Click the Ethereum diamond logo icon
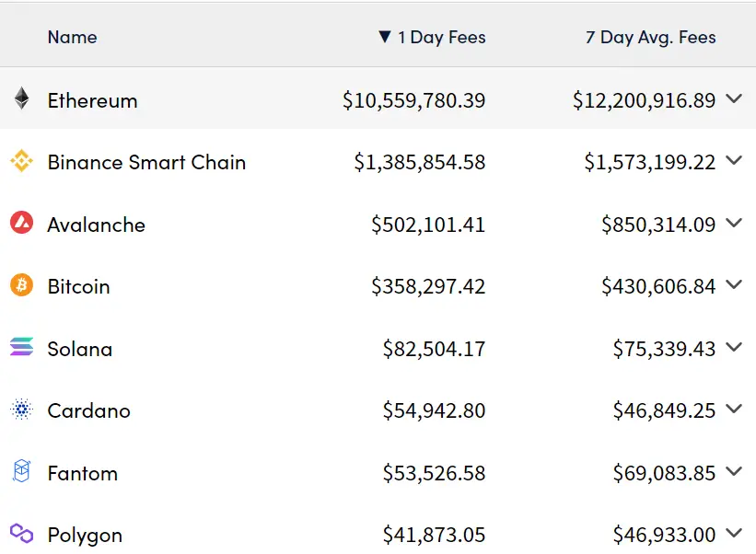Image resolution: width=756 pixels, height=554 pixels. 21,99
